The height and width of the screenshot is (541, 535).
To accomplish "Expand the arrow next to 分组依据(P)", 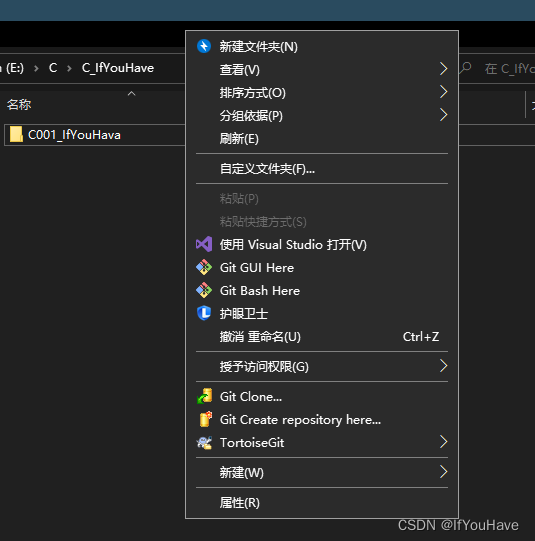I will coord(444,115).
